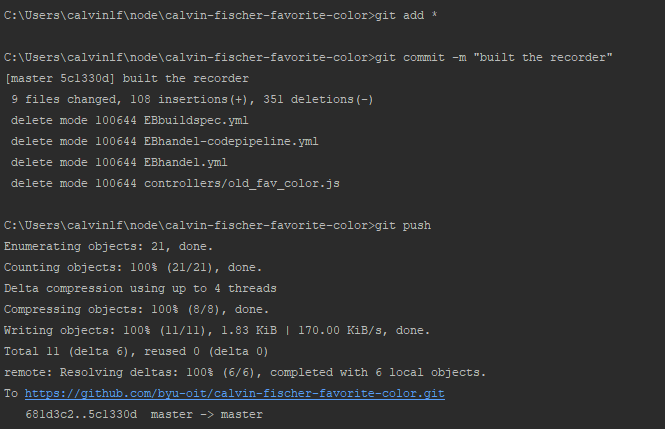Click the "git push" command text
The image size is (665, 429).
[403, 226]
